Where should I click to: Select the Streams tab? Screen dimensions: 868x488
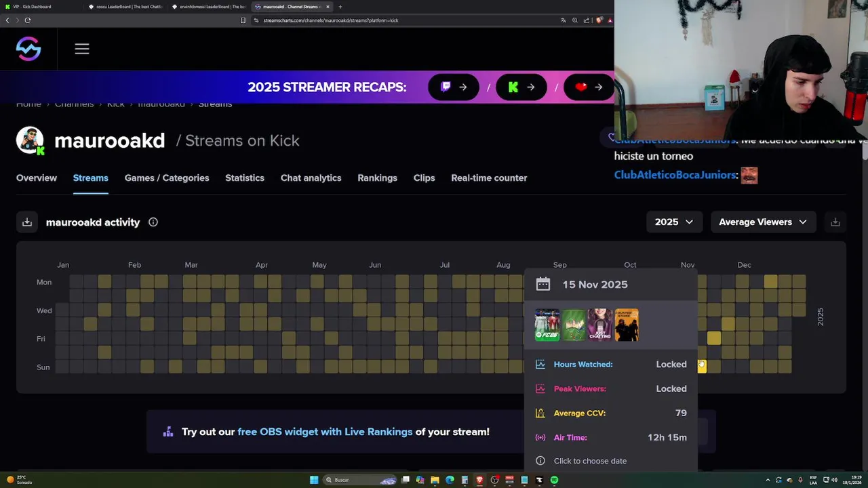[91, 178]
